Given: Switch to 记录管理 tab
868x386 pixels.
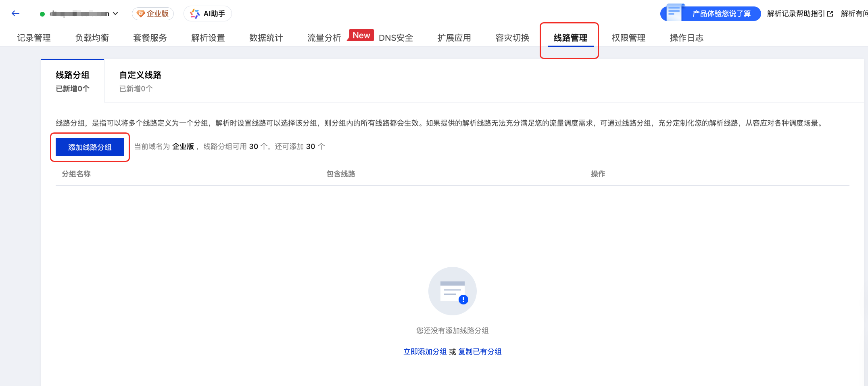Looking at the screenshot, I should 34,38.
